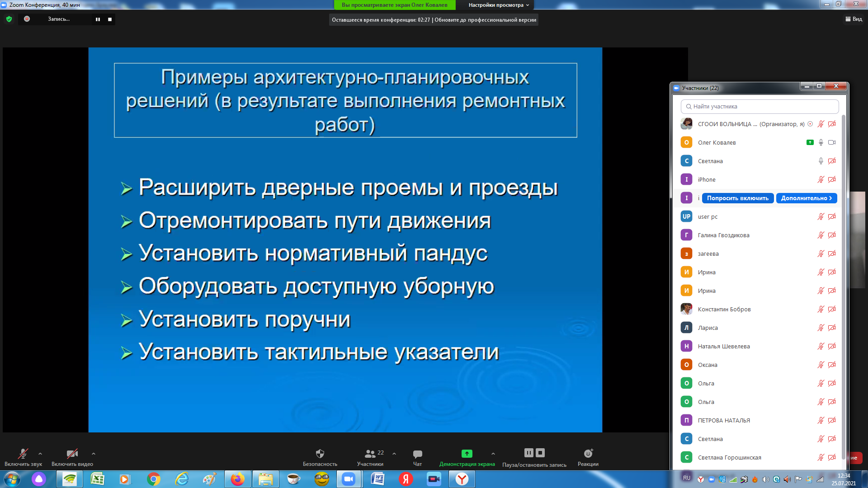Turn on camera with Включить видео
The height and width of the screenshot is (488, 868).
pyautogui.click(x=72, y=454)
